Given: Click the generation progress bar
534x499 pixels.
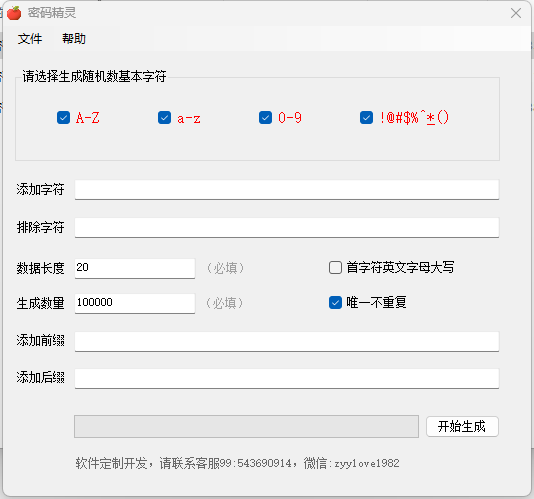Looking at the screenshot, I should coord(246,426).
